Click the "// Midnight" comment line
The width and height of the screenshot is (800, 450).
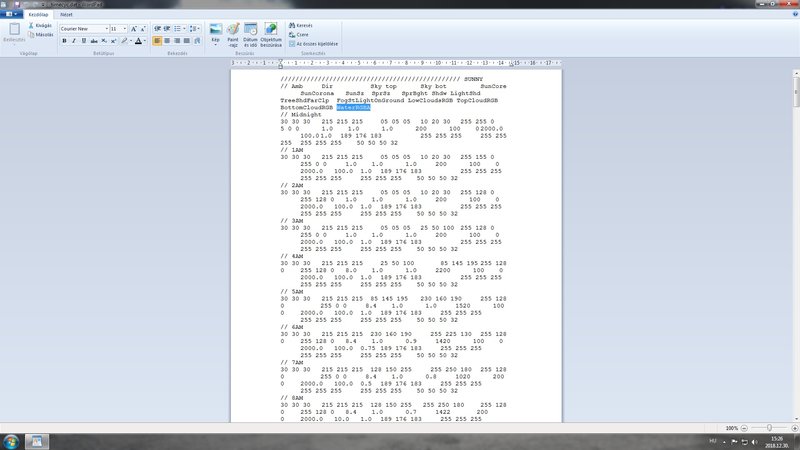pyautogui.click(x=301, y=115)
